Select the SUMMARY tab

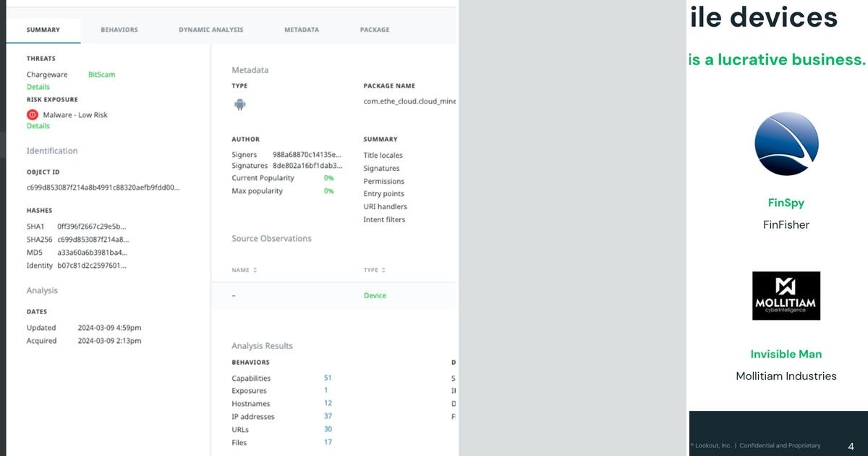[44, 30]
